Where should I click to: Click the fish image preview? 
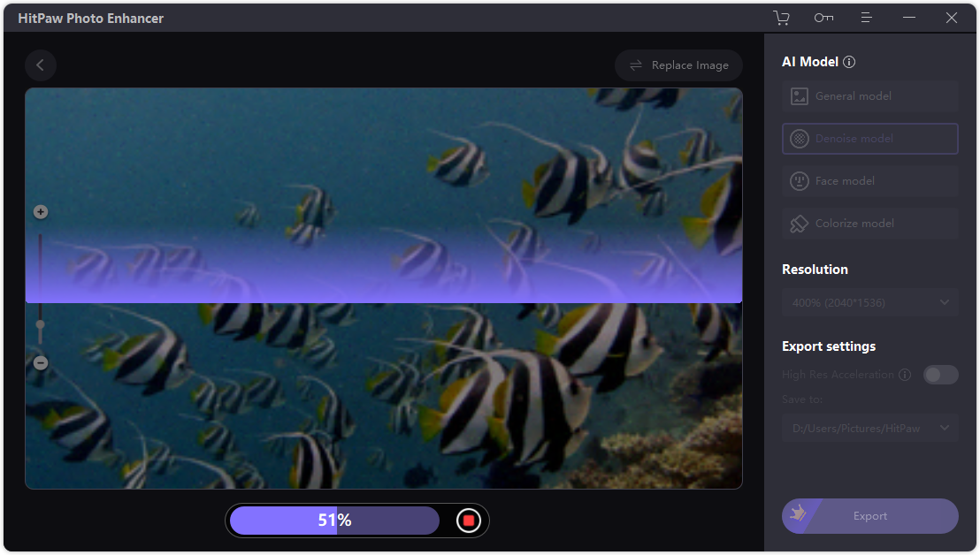[384, 288]
